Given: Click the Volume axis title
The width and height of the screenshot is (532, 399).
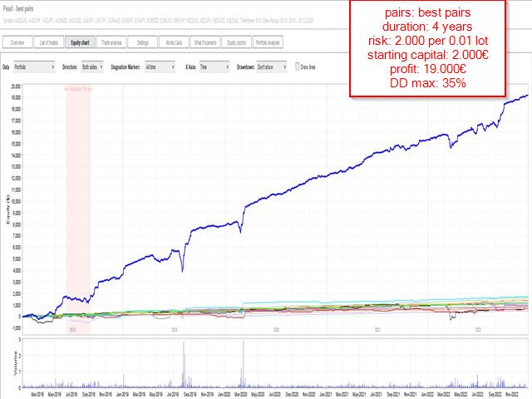Looking at the screenshot, I should (x=15, y=363).
